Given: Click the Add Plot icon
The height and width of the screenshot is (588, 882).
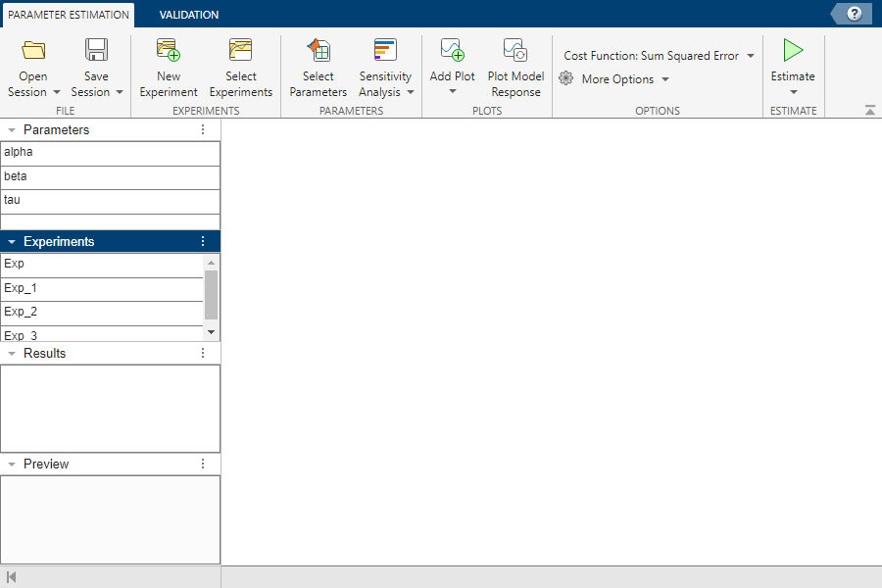Looking at the screenshot, I should click(x=452, y=51).
